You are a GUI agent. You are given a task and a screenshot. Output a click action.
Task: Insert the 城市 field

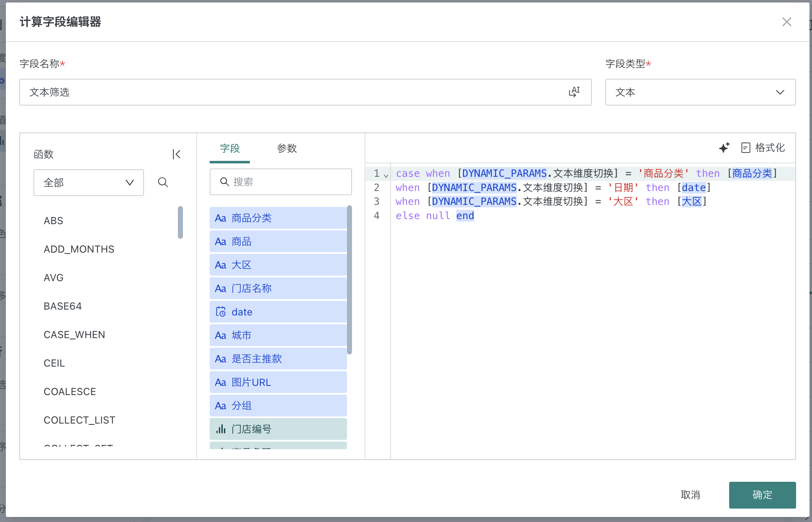[x=278, y=335]
